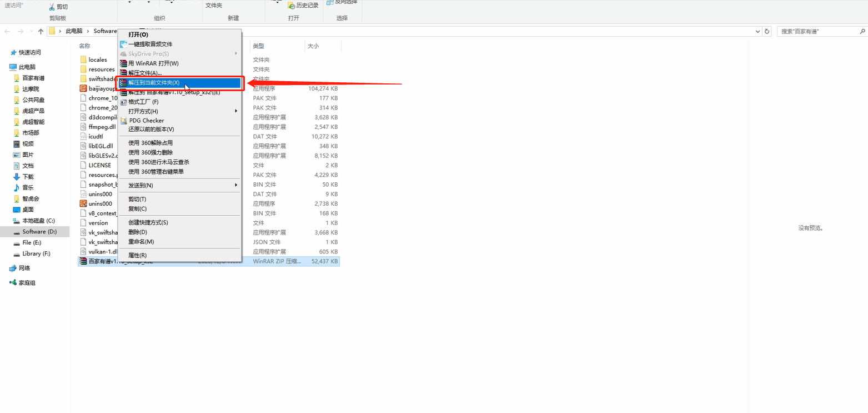
Task: Click the back navigation arrow
Action: pyautogui.click(x=8, y=31)
